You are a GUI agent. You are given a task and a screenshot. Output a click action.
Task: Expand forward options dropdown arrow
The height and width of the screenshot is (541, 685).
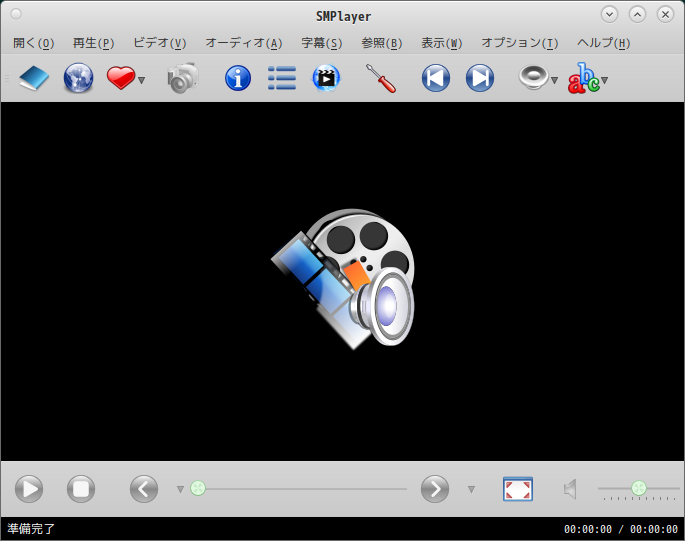(471, 489)
